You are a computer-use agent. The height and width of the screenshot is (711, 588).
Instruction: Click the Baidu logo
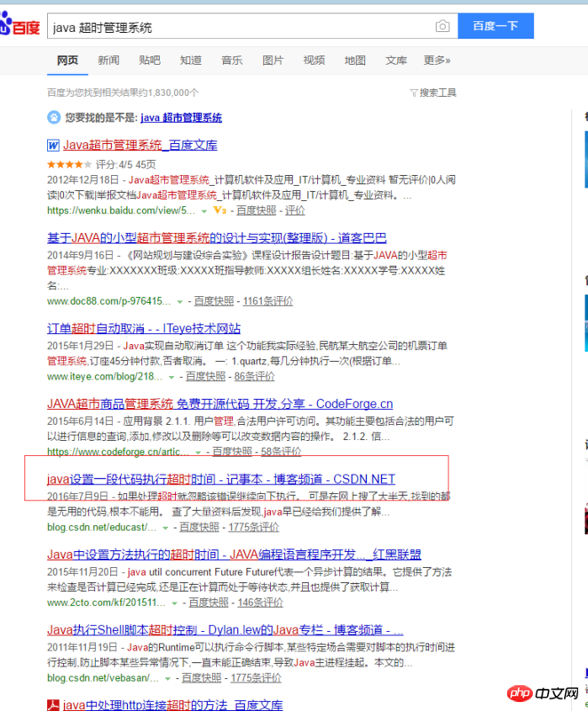pyautogui.click(x=20, y=25)
